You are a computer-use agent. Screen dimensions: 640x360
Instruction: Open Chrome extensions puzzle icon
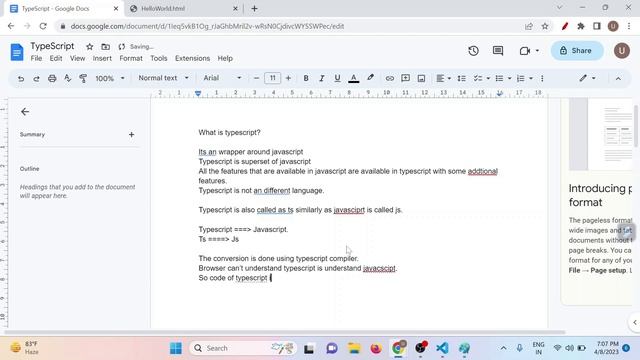click(x=581, y=26)
